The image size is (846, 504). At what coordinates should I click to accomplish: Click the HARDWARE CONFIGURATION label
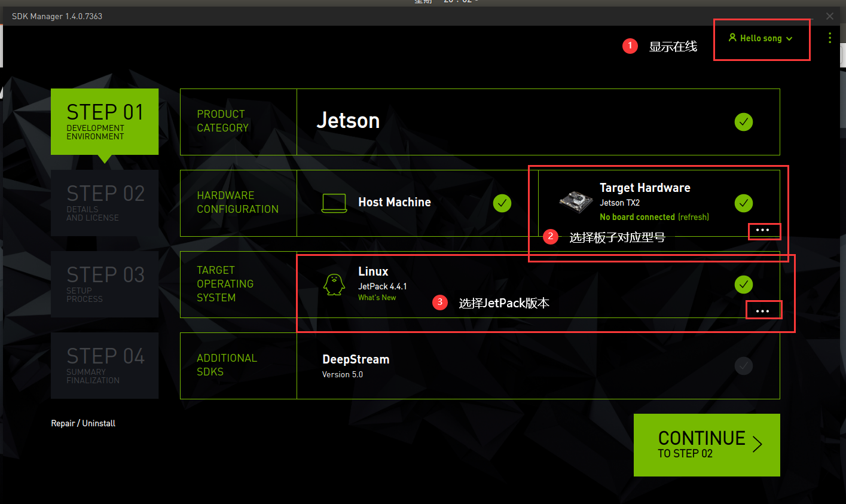tap(237, 202)
